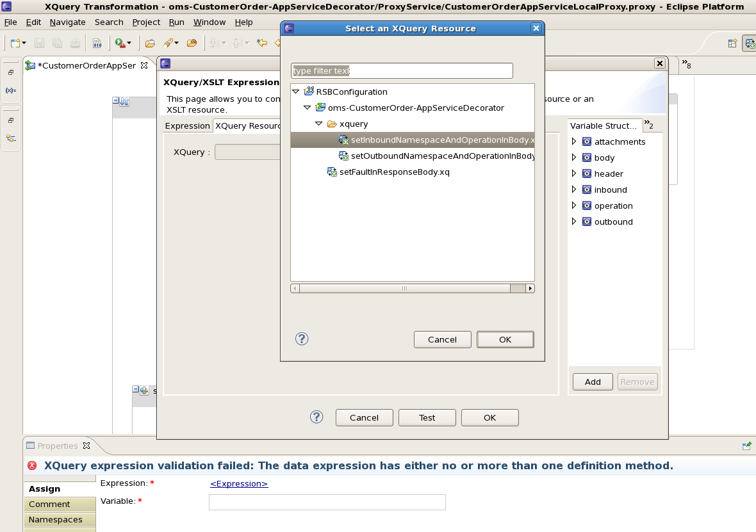
Task: Click OK in Select an XQuery Resource dialog
Action: tap(505, 339)
